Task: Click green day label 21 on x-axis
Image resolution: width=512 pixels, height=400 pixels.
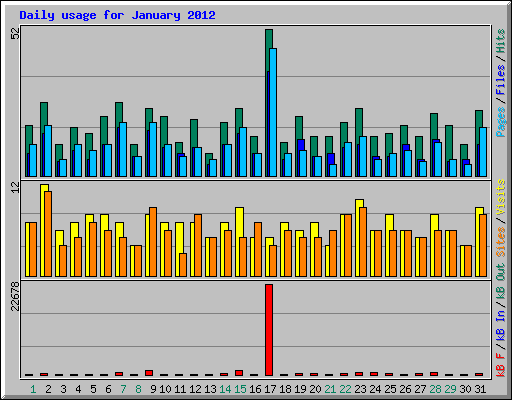Action: (330, 389)
